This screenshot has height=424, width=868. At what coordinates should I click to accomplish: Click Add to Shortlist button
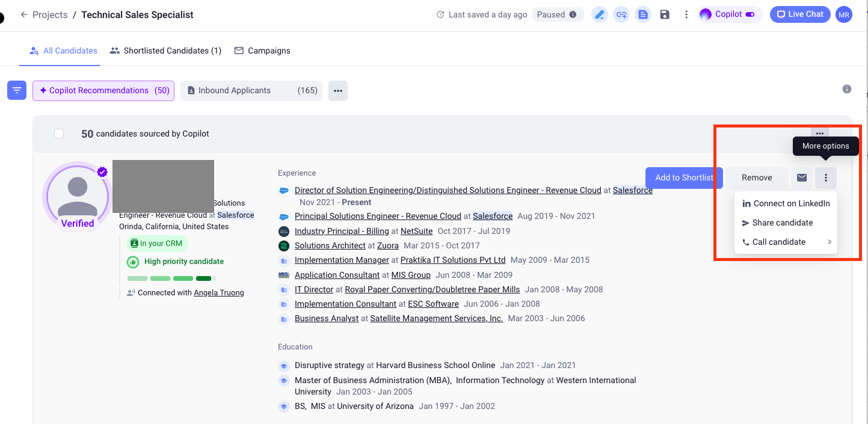(x=683, y=177)
